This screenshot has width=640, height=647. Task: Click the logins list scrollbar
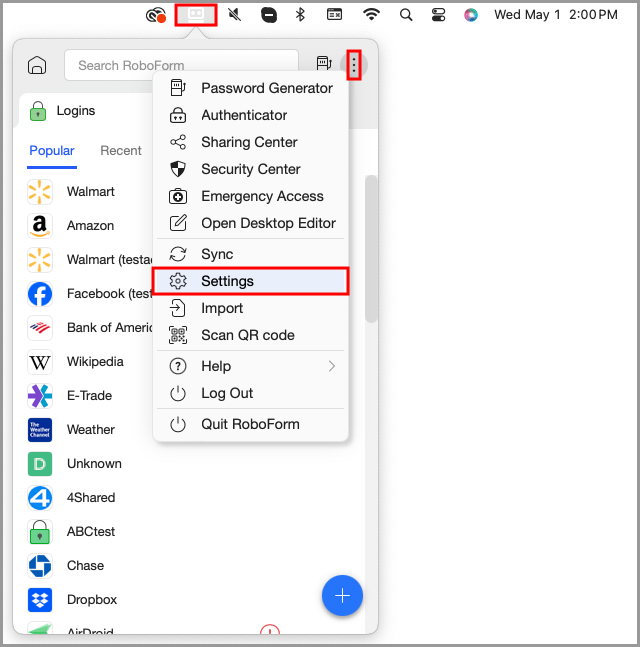pos(371,249)
